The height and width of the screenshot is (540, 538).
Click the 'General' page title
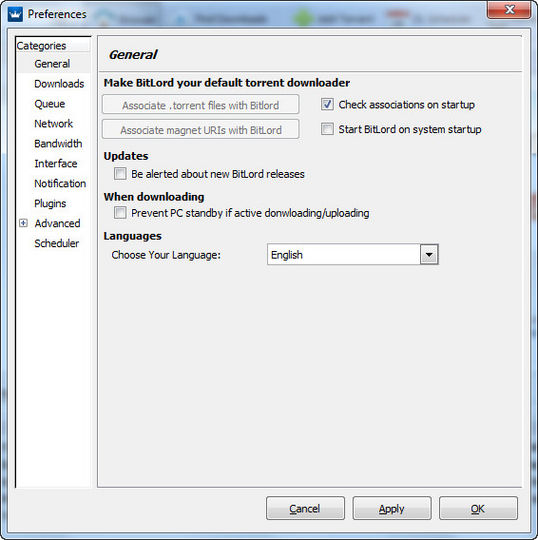coord(133,54)
